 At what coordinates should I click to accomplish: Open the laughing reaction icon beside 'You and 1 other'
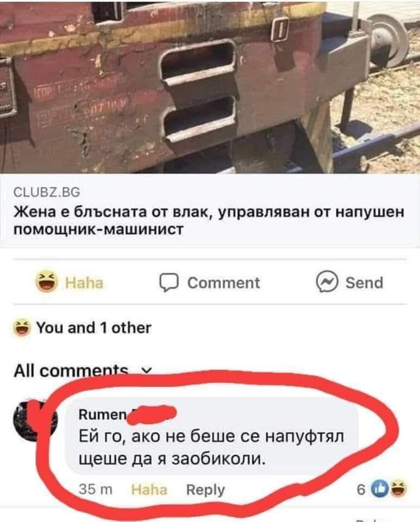tap(22, 327)
